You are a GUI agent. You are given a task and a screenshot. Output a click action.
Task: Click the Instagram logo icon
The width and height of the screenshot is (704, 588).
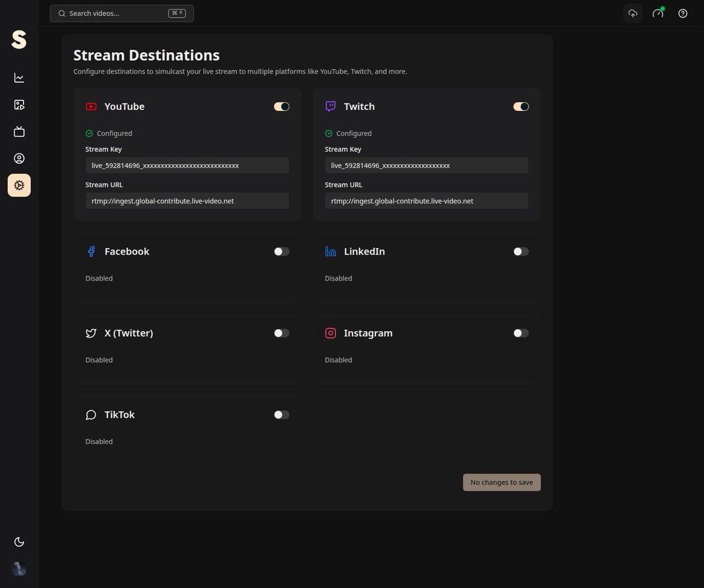tap(330, 333)
